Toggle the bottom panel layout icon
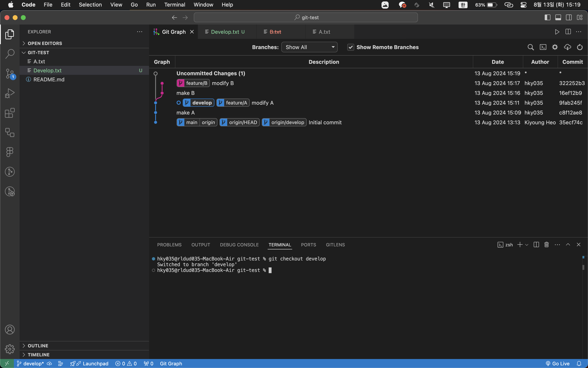The width and height of the screenshot is (588, 368). point(558,18)
